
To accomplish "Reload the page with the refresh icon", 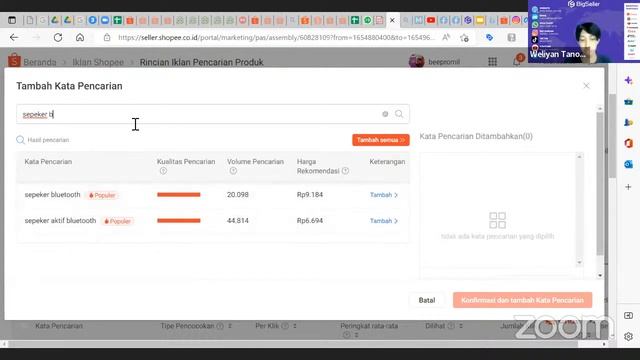I will (x=58, y=38).
